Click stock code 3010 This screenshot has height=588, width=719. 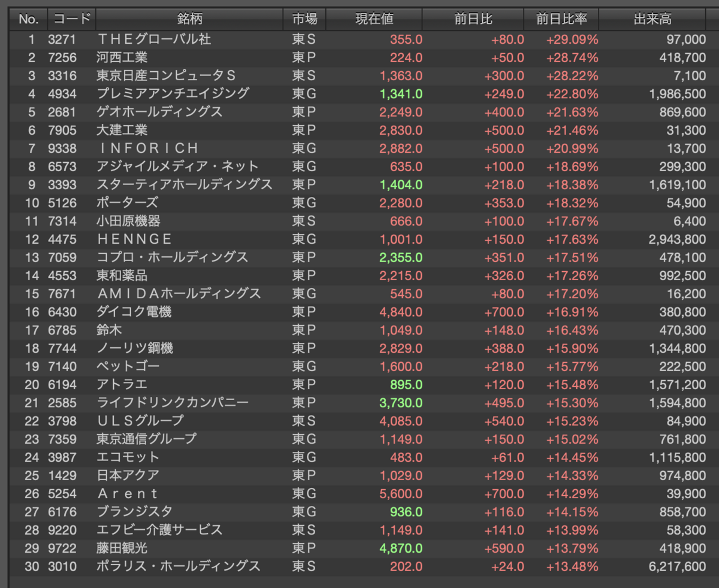point(62,566)
